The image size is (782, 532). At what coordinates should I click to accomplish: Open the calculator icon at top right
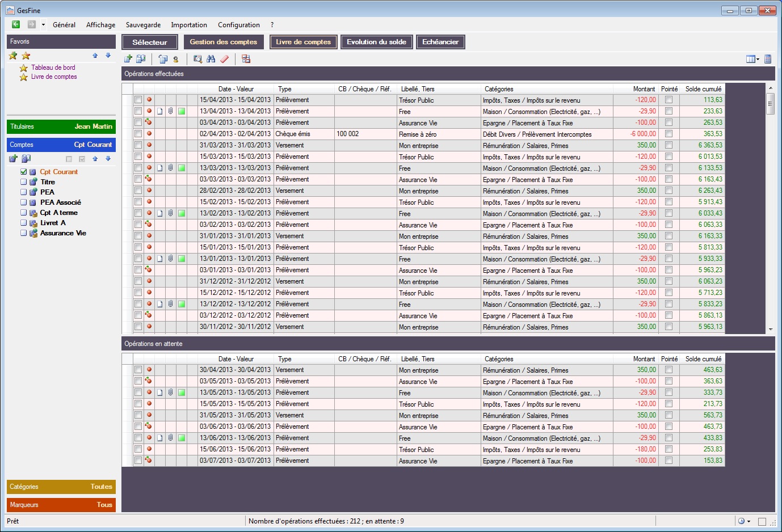(768, 59)
